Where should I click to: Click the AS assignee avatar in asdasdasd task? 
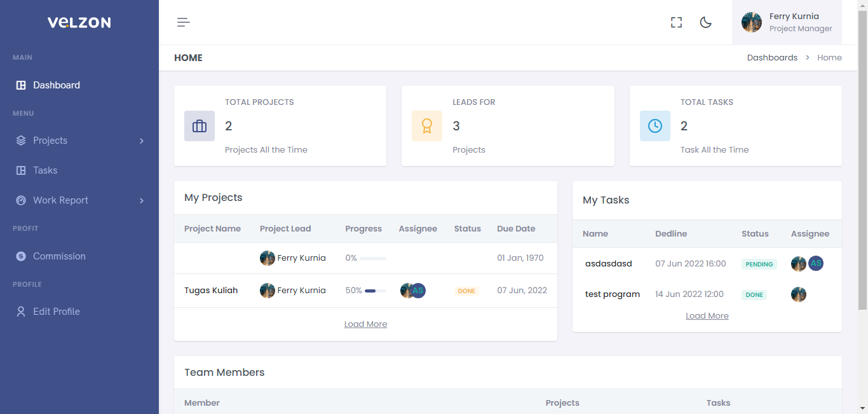click(x=816, y=263)
